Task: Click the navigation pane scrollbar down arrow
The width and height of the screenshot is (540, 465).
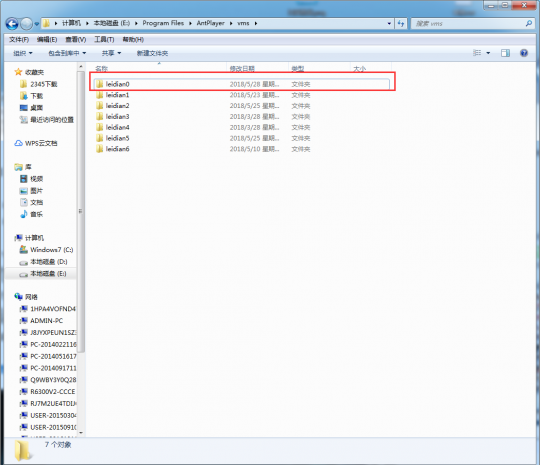Action: click(81, 433)
